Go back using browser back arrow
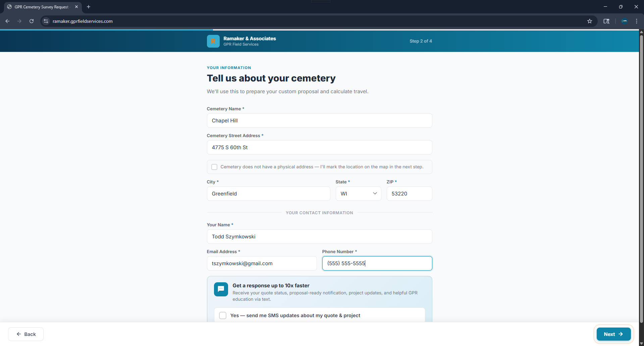This screenshot has height=346, width=644. (7, 21)
